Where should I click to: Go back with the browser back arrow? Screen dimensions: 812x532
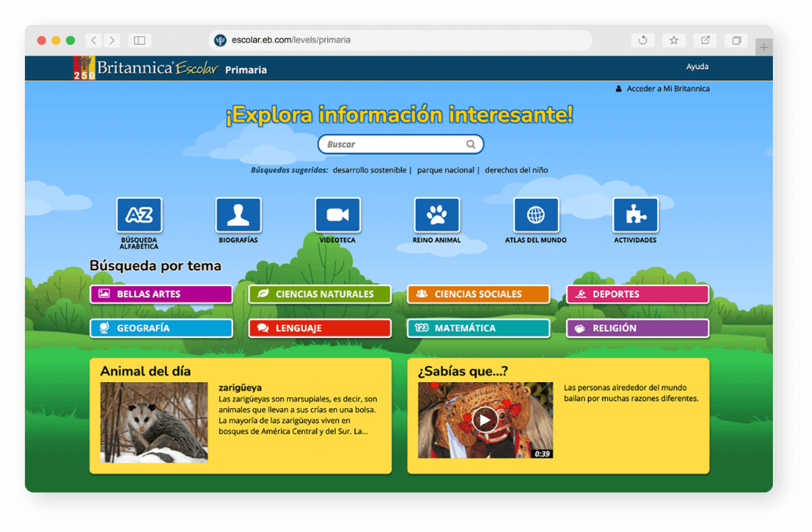pyautogui.click(x=94, y=40)
